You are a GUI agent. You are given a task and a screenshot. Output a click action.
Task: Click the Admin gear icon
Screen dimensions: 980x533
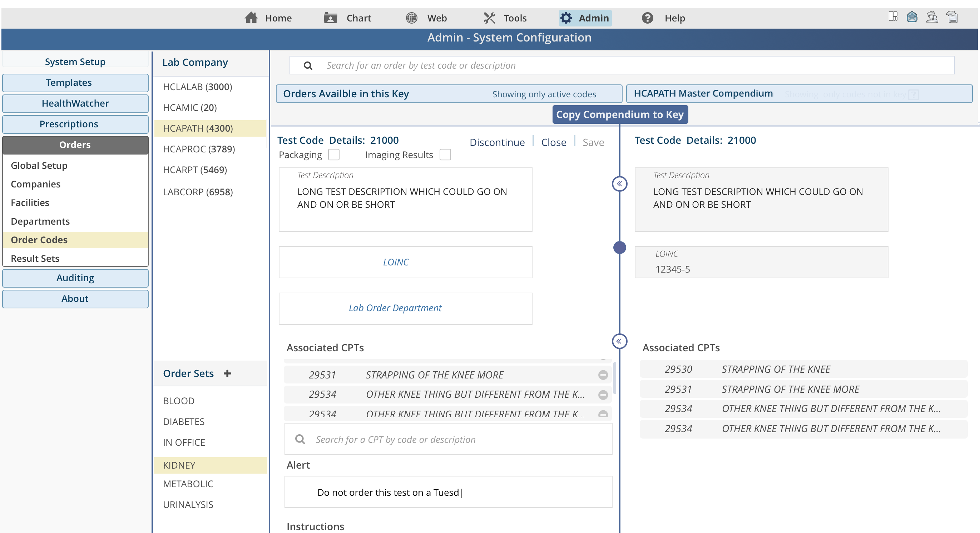(566, 18)
